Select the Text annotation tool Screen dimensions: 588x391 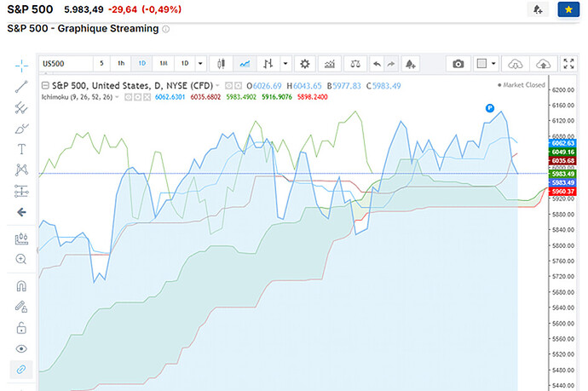[x=21, y=149]
